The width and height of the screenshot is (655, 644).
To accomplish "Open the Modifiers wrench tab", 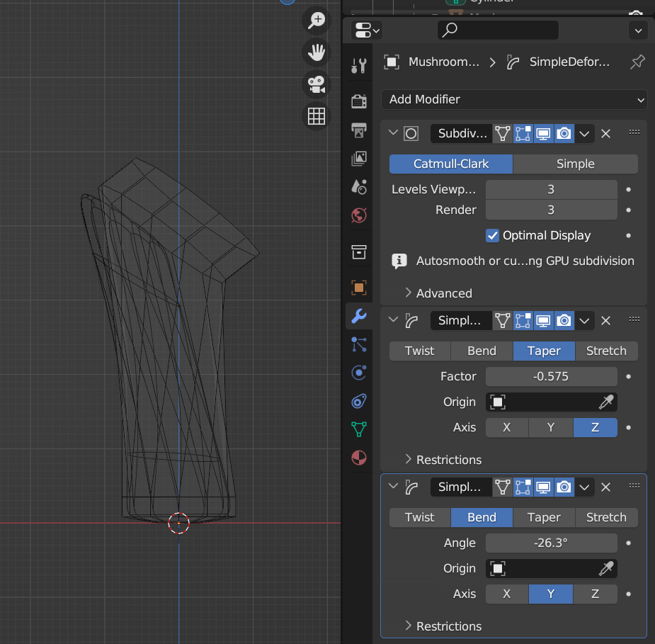I will point(359,316).
